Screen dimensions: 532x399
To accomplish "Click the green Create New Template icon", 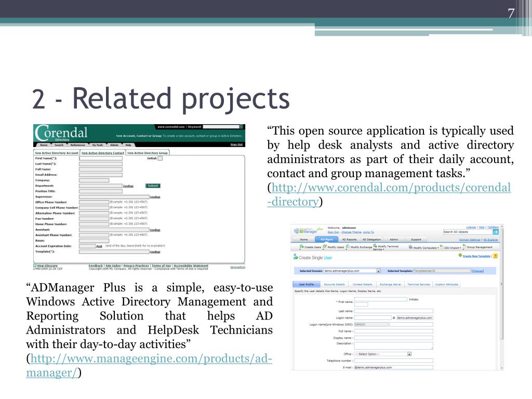I will point(460,255).
